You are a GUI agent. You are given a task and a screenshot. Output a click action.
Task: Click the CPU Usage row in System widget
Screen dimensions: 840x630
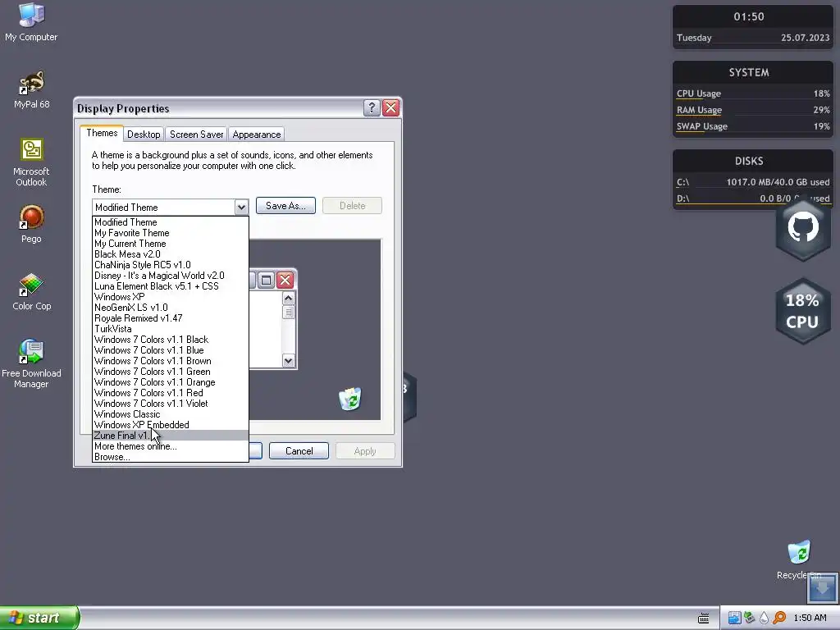[x=753, y=94]
